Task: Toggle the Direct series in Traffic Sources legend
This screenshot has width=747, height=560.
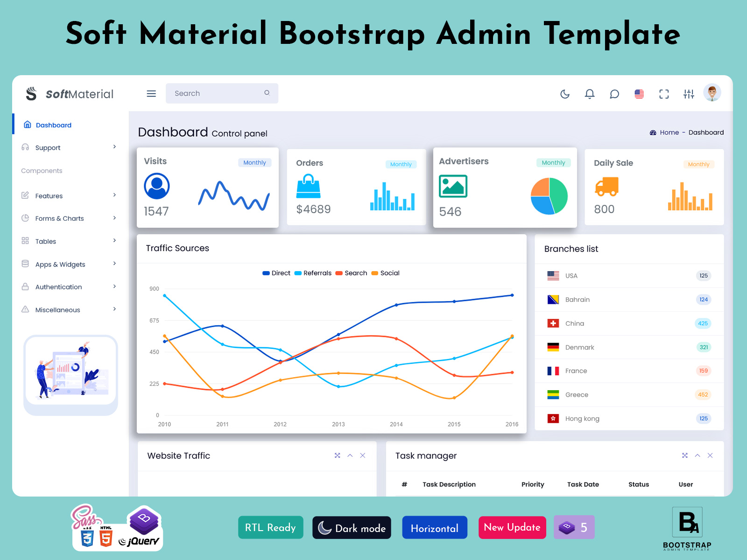Action: pyautogui.click(x=276, y=273)
